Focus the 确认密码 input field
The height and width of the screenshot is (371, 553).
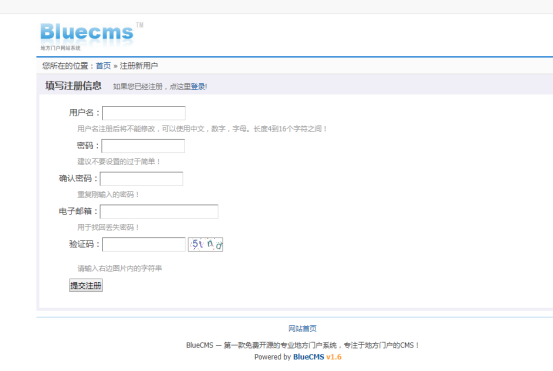(x=141, y=178)
